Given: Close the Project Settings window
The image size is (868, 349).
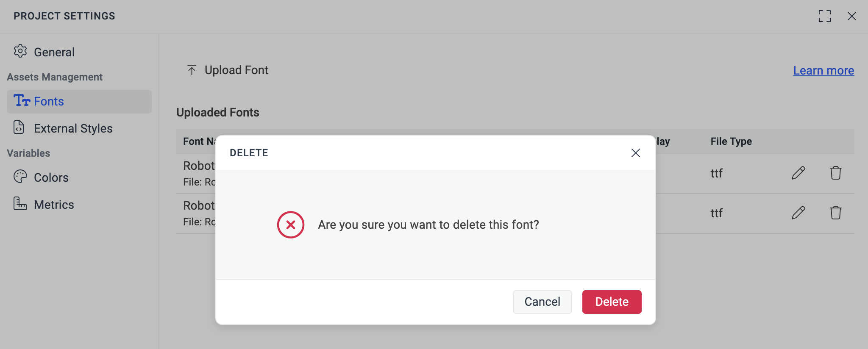Looking at the screenshot, I should point(852,16).
